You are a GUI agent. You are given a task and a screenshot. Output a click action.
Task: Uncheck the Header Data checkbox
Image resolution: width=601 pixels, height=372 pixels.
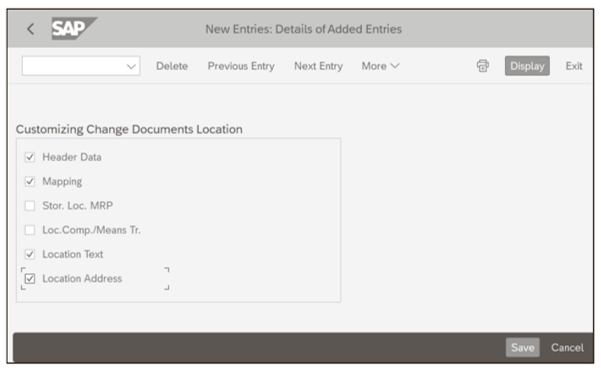pos(30,157)
